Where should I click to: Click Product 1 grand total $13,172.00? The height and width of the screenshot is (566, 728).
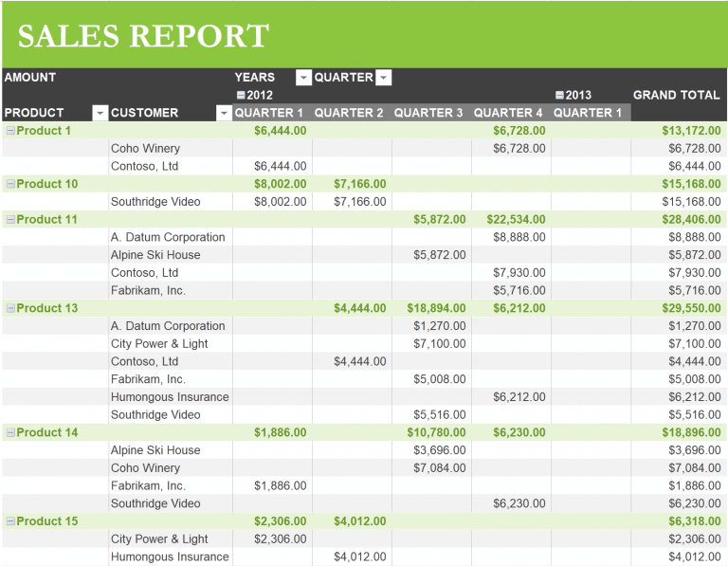pos(691,131)
